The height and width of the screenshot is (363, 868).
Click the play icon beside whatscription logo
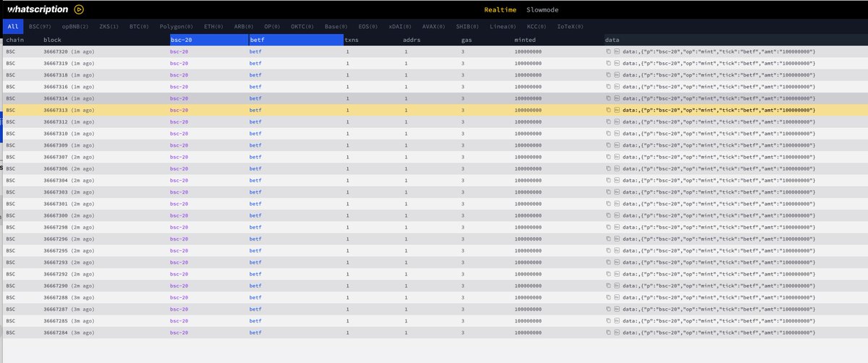79,10
